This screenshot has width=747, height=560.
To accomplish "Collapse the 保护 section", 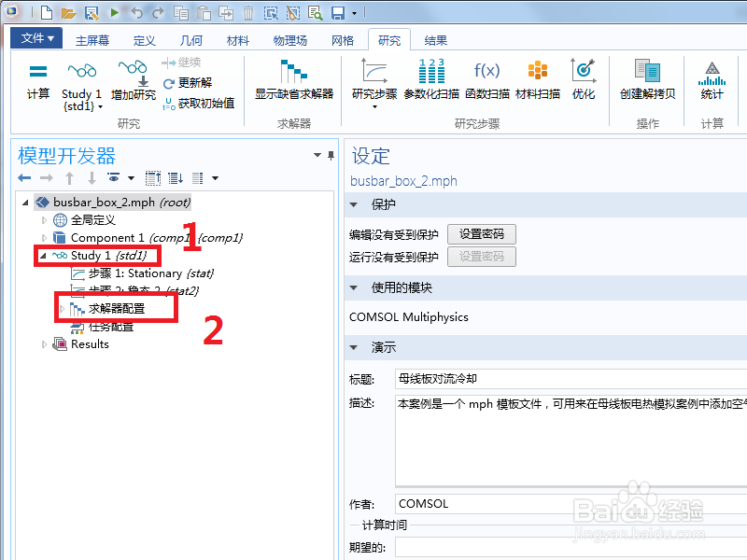I will coord(354,204).
